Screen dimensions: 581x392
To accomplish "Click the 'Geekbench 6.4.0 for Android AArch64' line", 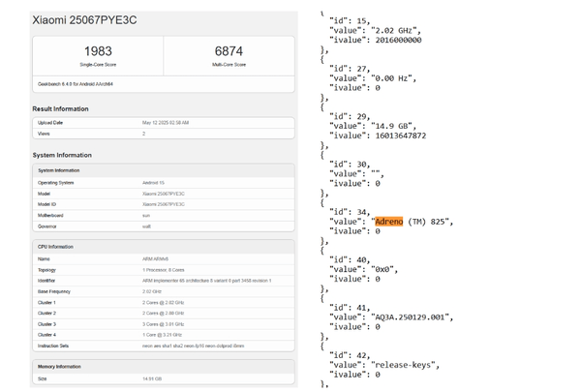I will tap(76, 84).
